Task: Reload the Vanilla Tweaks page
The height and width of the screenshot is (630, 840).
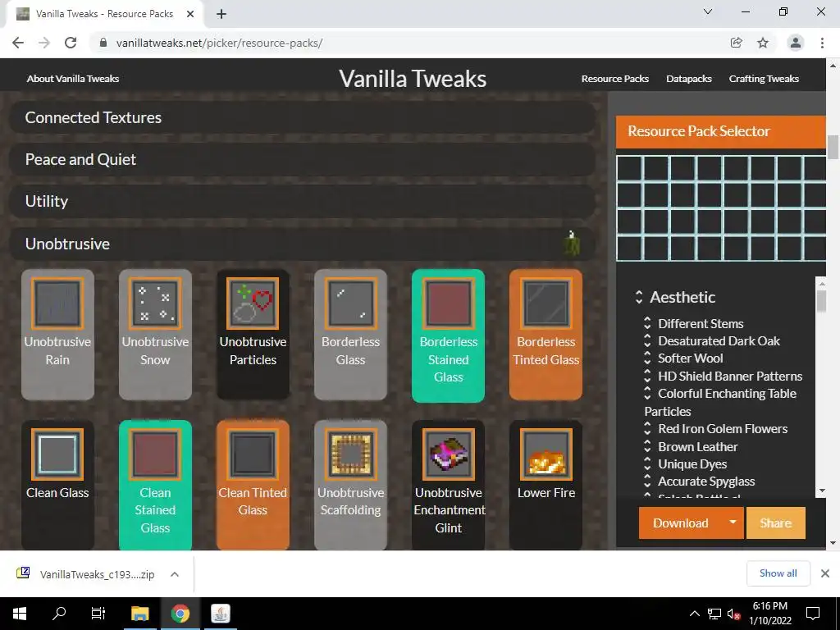Action: click(x=71, y=43)
